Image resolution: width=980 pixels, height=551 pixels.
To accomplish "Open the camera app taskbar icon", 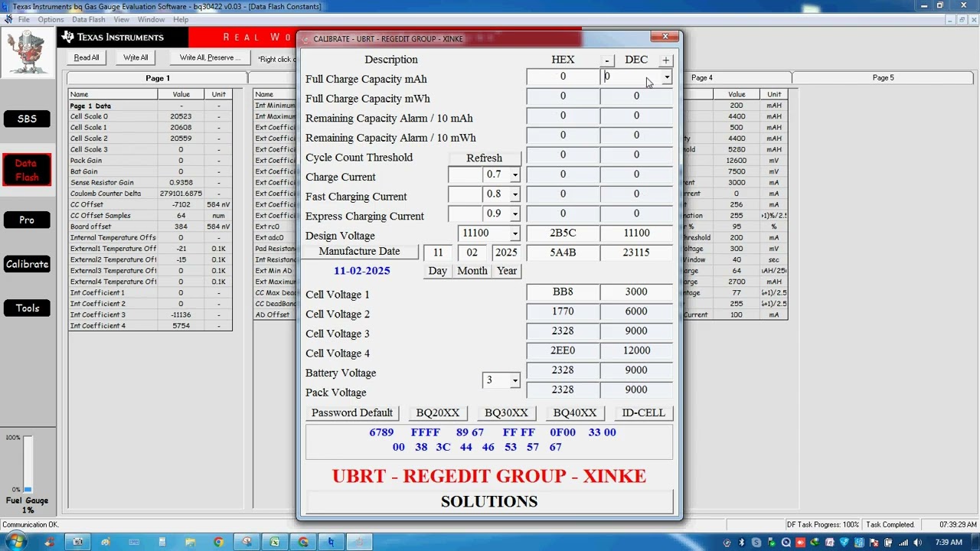I will tap(77, 542).
